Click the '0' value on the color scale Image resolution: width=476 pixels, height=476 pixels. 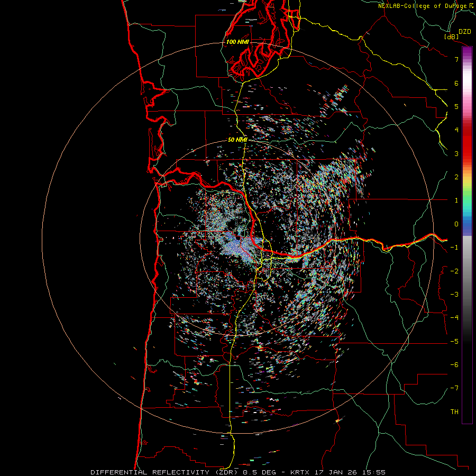click(x=456, y=224)
